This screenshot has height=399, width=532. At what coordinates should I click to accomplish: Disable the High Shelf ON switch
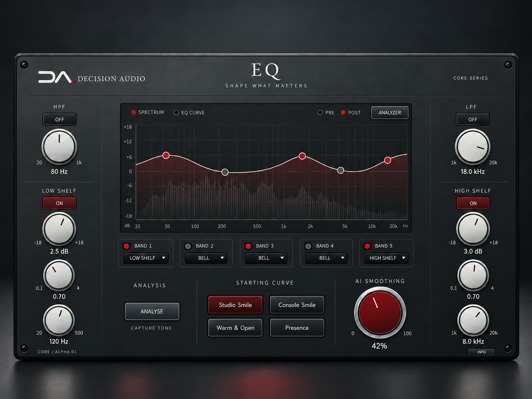click(473, 203)
